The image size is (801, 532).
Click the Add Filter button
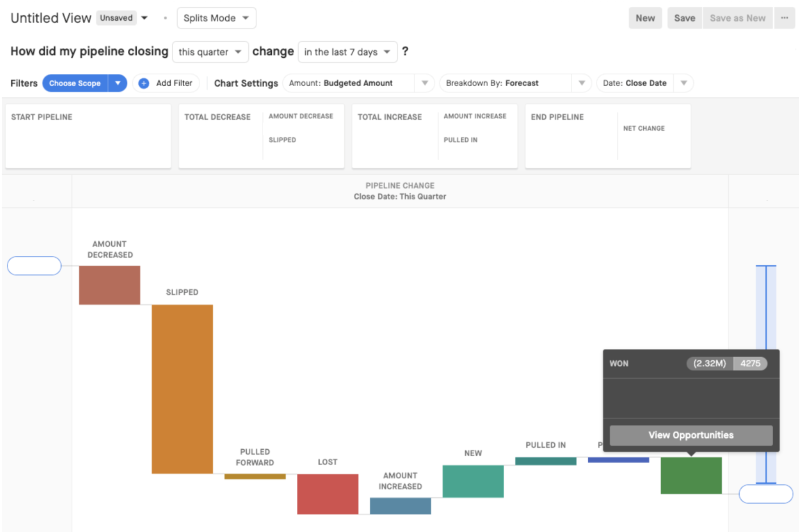click(166, 83)
